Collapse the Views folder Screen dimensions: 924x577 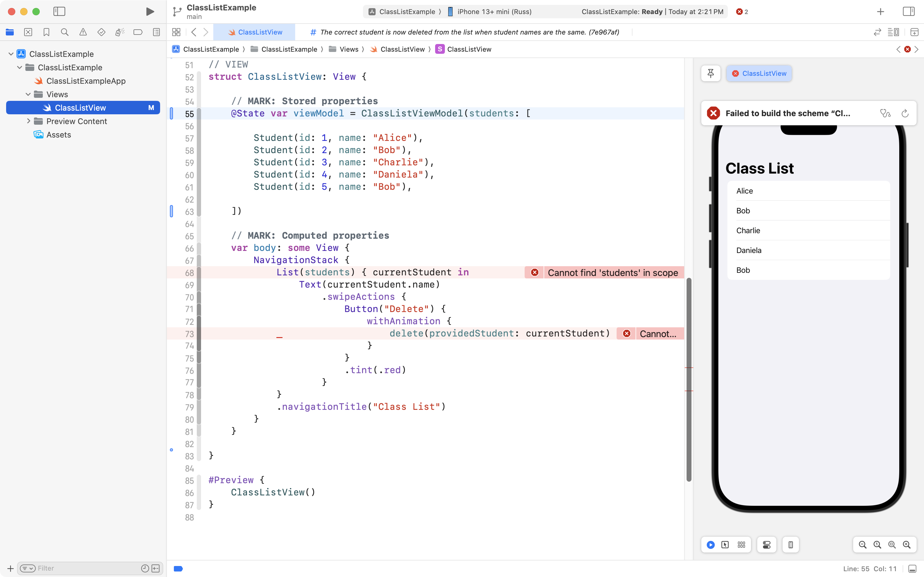[x=28, y=94]
